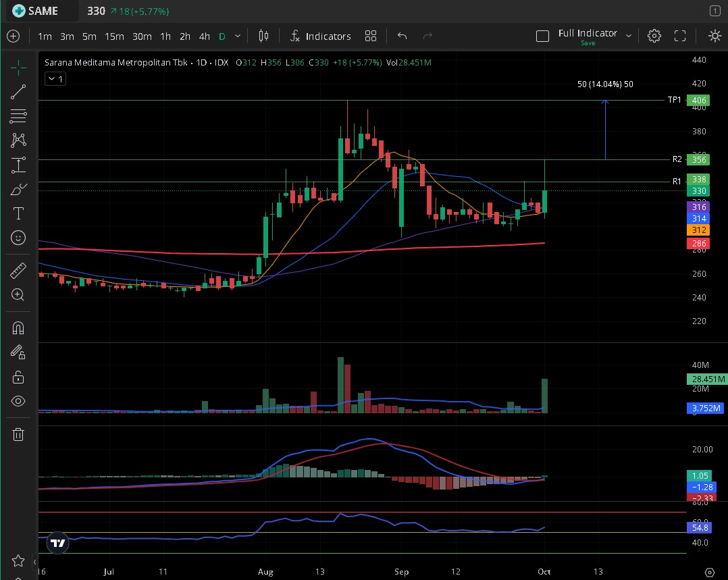Screen dimensions: 728x580
Task: Toggle the Full Indicator layout checkbox
Action: pyautogui.click(x=542, y=36)
